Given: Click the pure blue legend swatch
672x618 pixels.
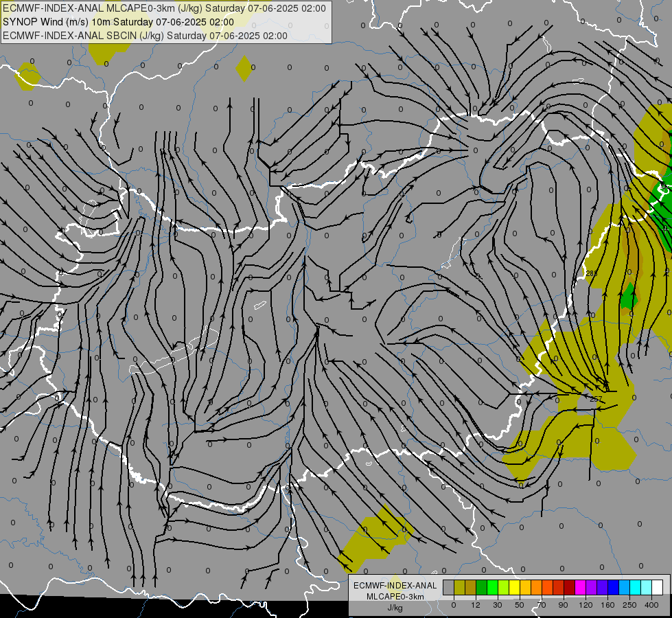Looking at the screenshot, I should coord(613,587).
